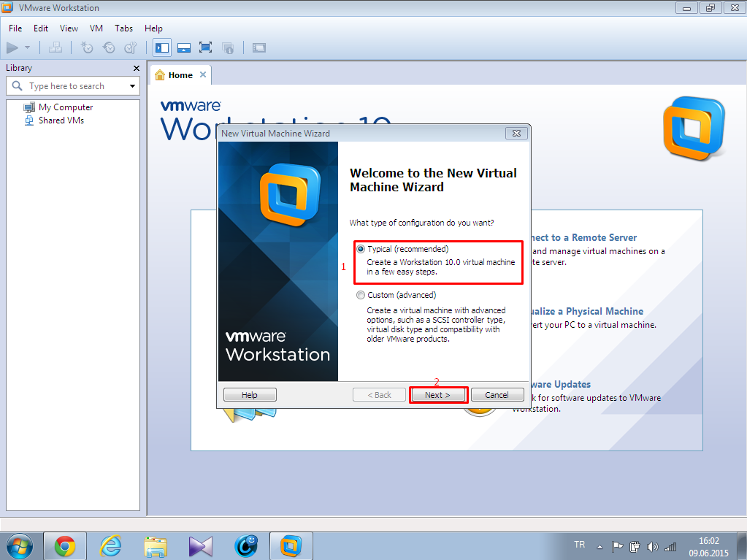This screenshot has width=747, height=560.
Task: Close the Library panel
Action: (x=137, y=68)
